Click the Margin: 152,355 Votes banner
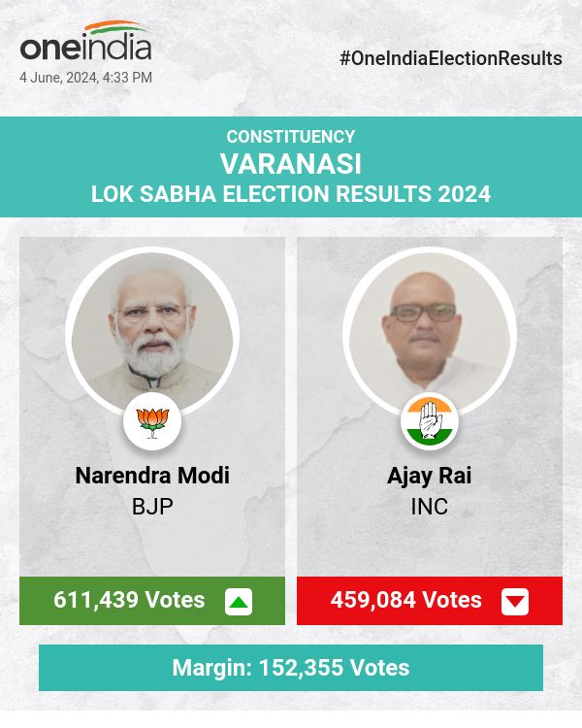The height and width of the screenshot is (728, 582). [291, 668]
